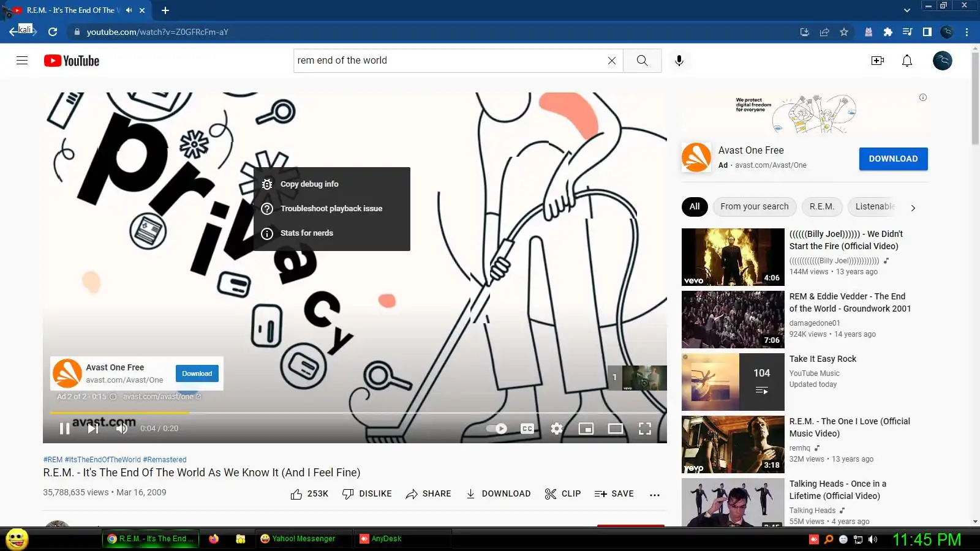Like the video (253K)
The image size is (980, 551).
(x=309, y=494)
